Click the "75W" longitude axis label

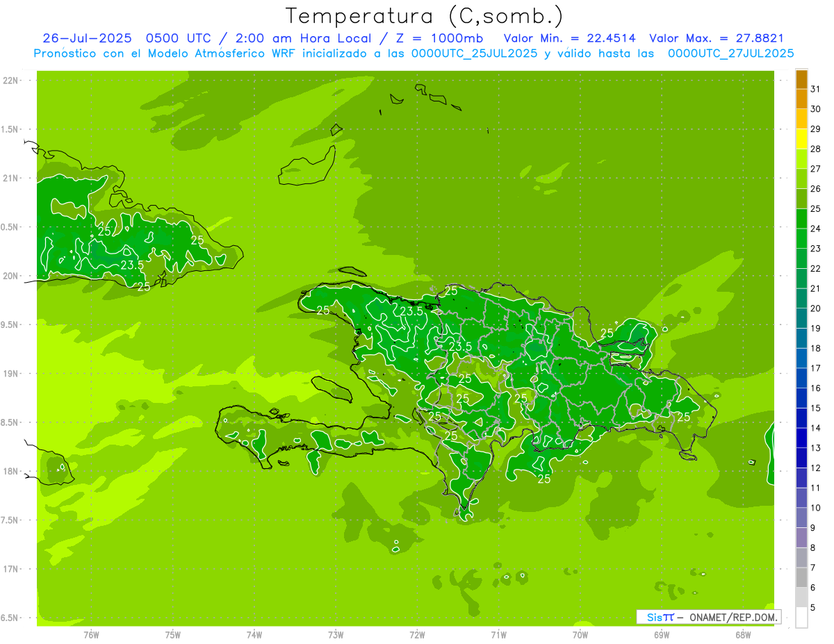[173, 635]
